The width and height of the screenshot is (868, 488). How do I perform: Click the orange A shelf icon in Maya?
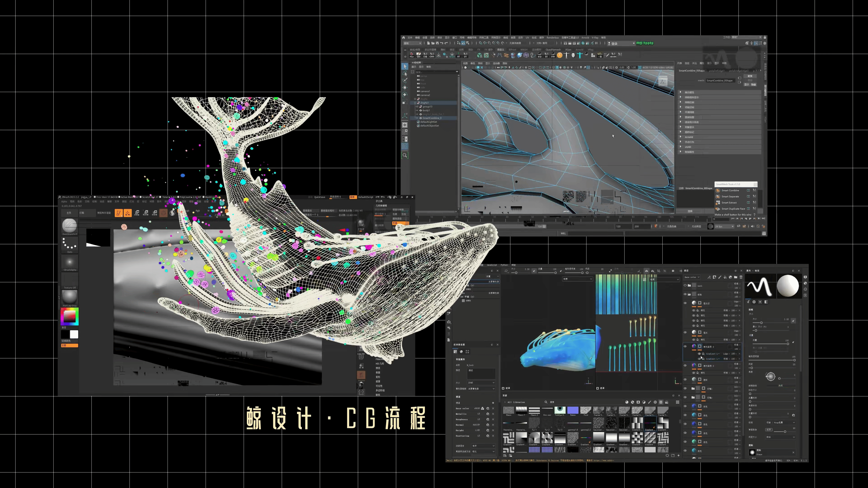[x=560, y=55]
